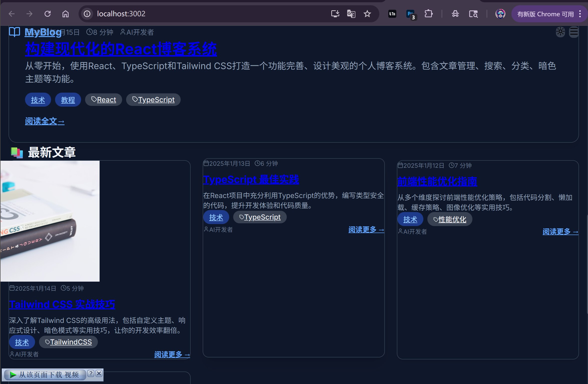Click the browser reload button
This screenshot has width=588, height=384.
48,14
